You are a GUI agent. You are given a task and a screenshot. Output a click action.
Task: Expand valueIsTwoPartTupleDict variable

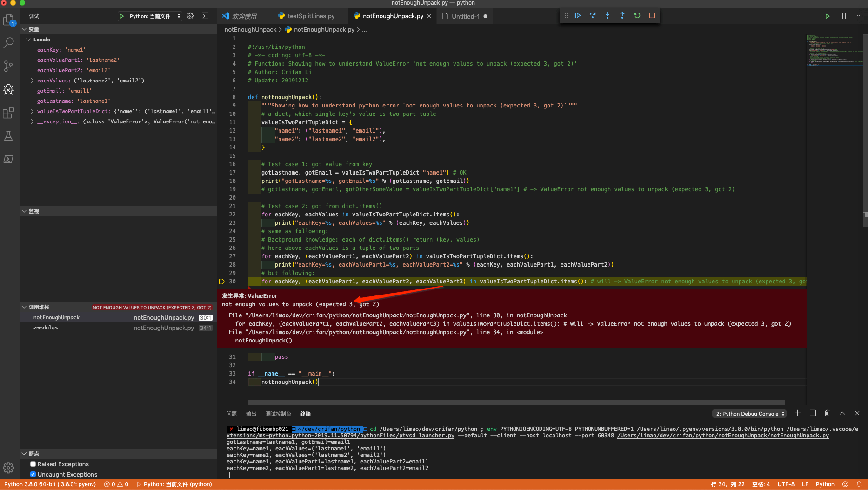[32, 111]
